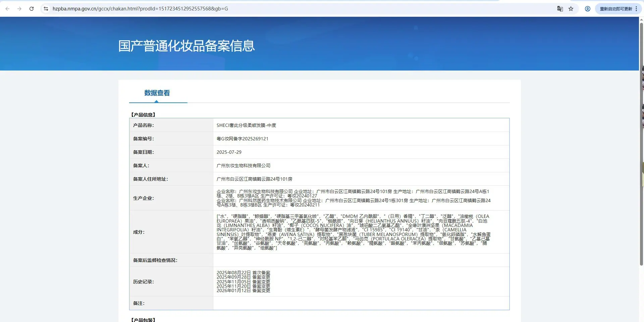The height and width of the screenshot is (322, 644).
Task: Click manufacturer line 广州科然医药生物技术有限公司
Action: pyautogui.click(x=354, y=202)
